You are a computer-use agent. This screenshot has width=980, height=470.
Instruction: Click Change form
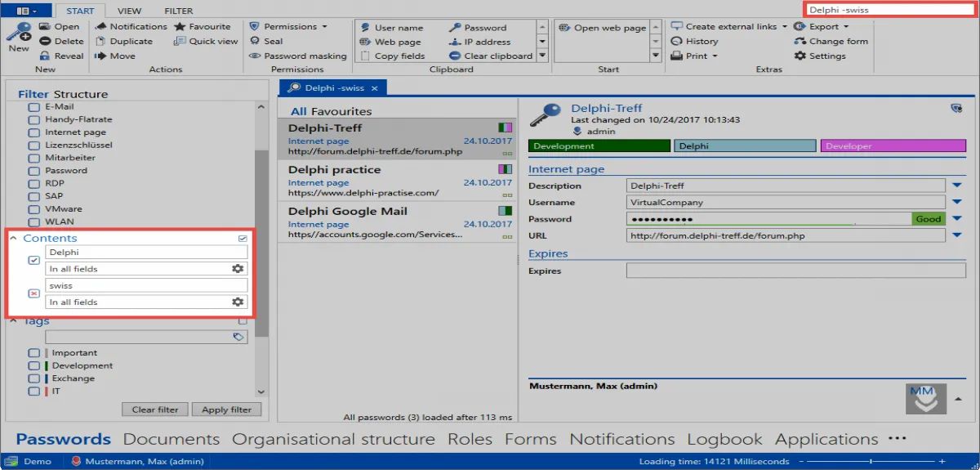click(x=831, y=42)
